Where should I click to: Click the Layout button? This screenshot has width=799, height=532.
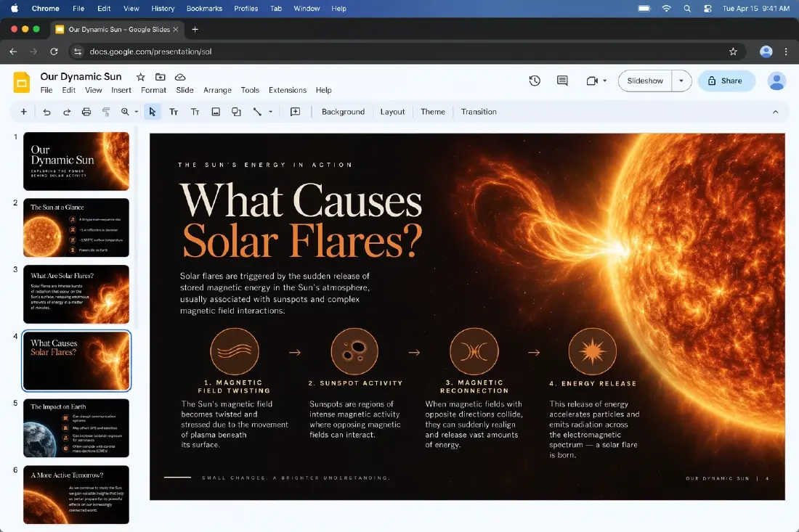point(392,112)
